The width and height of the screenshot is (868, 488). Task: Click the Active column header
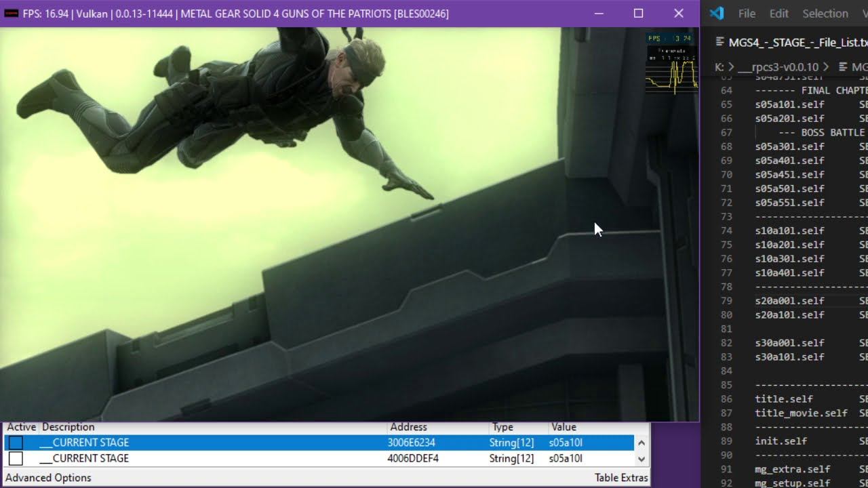coord(21,427)
